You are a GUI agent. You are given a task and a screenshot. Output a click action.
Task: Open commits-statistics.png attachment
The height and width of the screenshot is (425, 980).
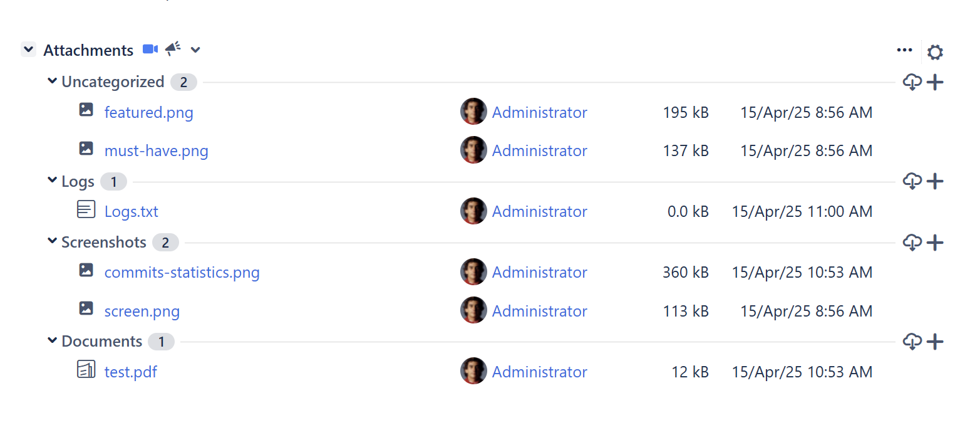182,273
